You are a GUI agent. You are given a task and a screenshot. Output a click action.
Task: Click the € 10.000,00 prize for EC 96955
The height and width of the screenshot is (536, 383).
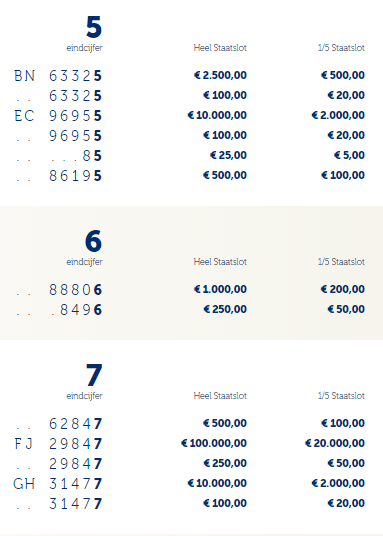(217, 115)
